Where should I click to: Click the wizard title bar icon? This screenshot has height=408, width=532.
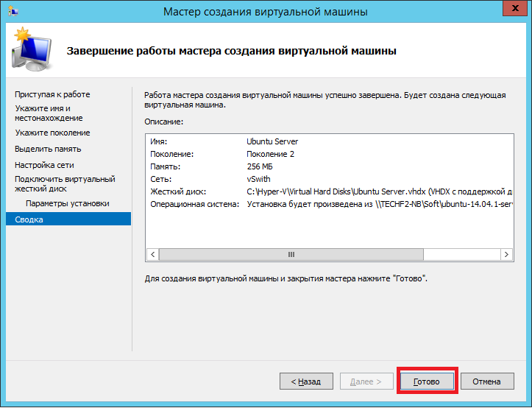[13, 12]
